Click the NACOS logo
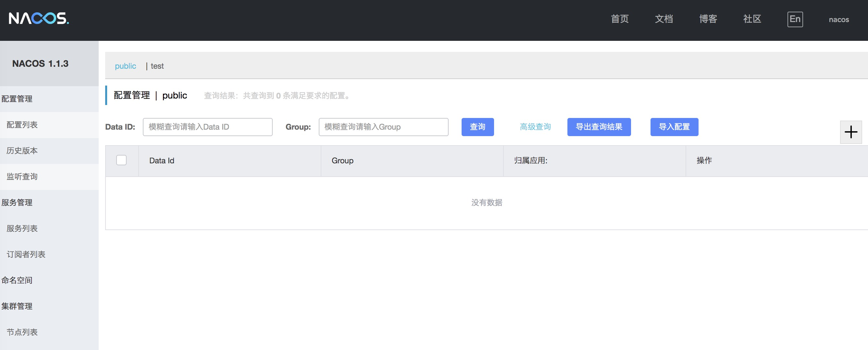 [38, 18]
